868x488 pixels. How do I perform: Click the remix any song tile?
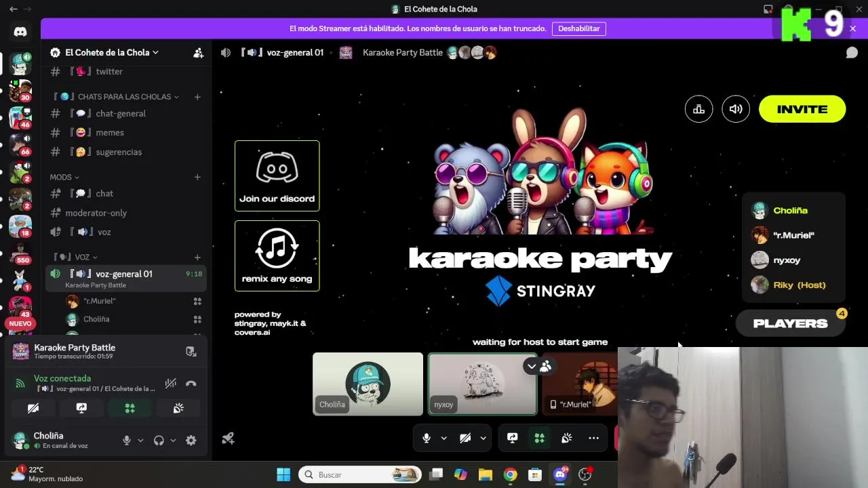coord(277,256)
